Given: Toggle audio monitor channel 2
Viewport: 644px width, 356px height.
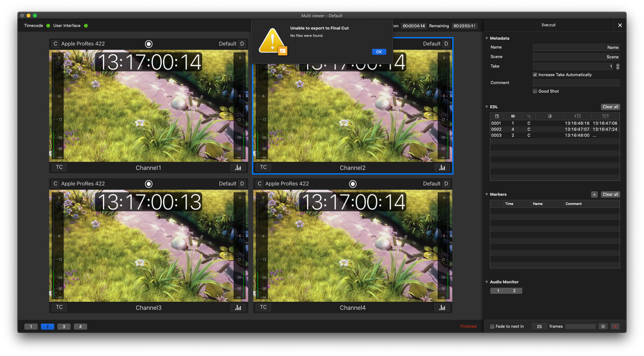Looking at the screenshot, I should click(514, 291).
